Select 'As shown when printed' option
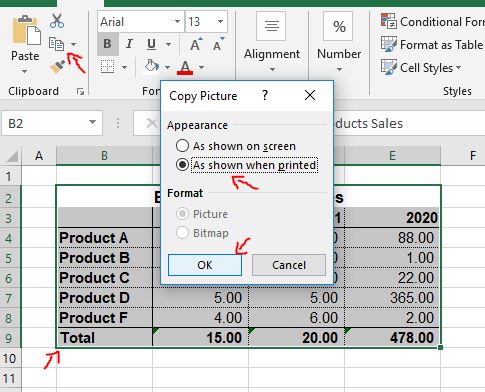This screenshot has height=392, width=485. 247,165
